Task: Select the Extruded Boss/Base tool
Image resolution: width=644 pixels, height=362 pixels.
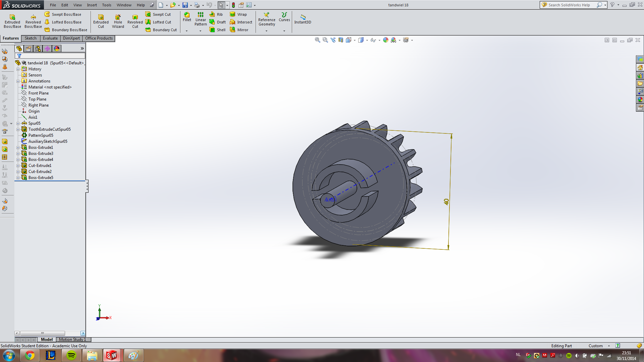Action: click(12, 21)
